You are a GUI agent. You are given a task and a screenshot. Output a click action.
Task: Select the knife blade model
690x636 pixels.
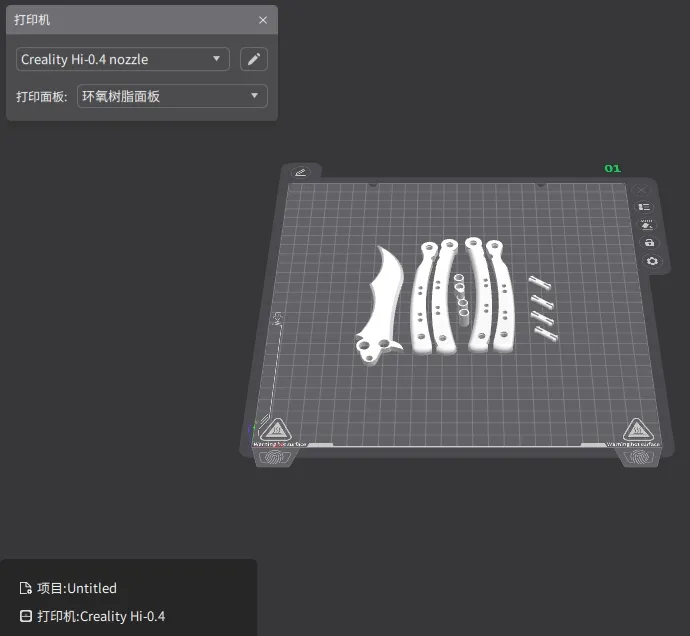pyautogui.click(x=380, y=300)
